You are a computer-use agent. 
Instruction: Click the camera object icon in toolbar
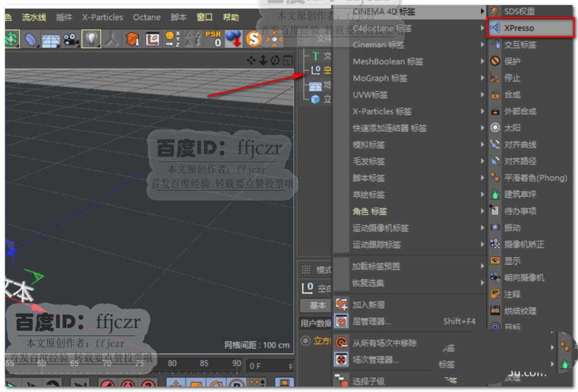[x=71, y=39]
